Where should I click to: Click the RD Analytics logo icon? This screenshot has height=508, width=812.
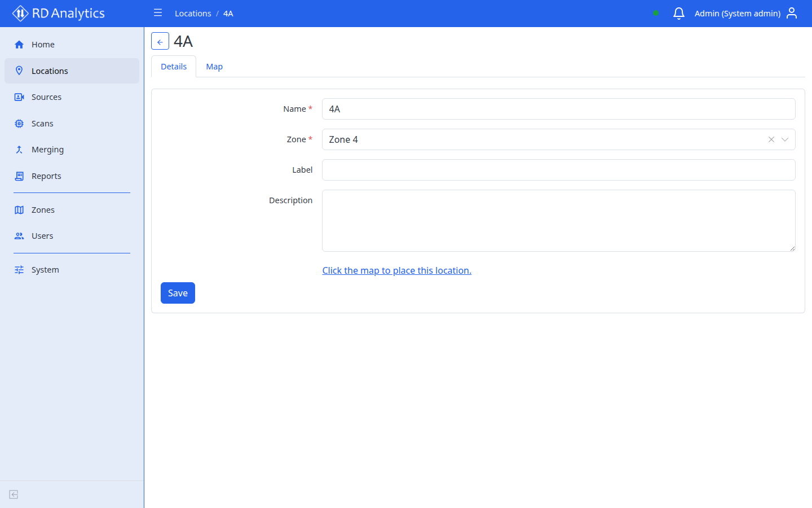[x=20, y=13]
